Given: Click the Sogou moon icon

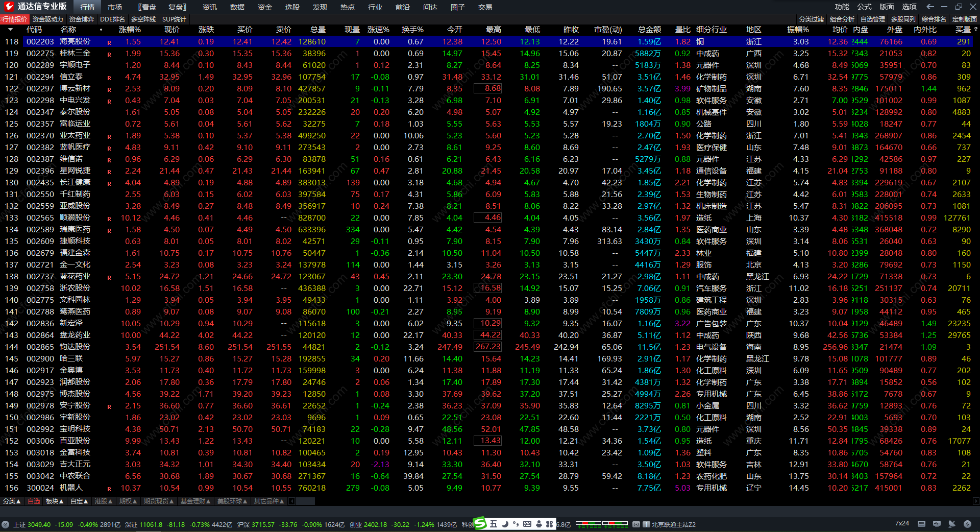Looking at the screenshot, I should click(x=505, y=524).
